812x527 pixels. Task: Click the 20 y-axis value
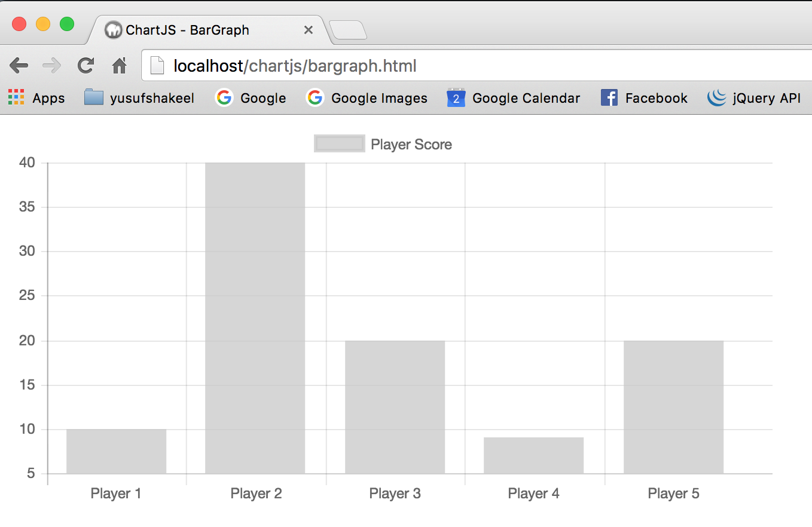click(x=28, y=341)
